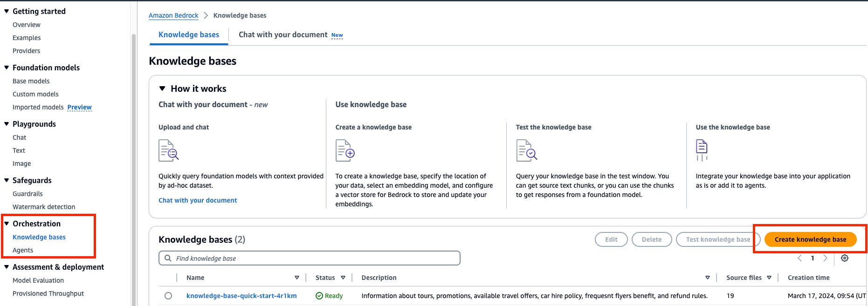868x306 pixels.
Task: Select radio button for knowledge-base-quick-start-4r1km
Action: coord(168,296)
